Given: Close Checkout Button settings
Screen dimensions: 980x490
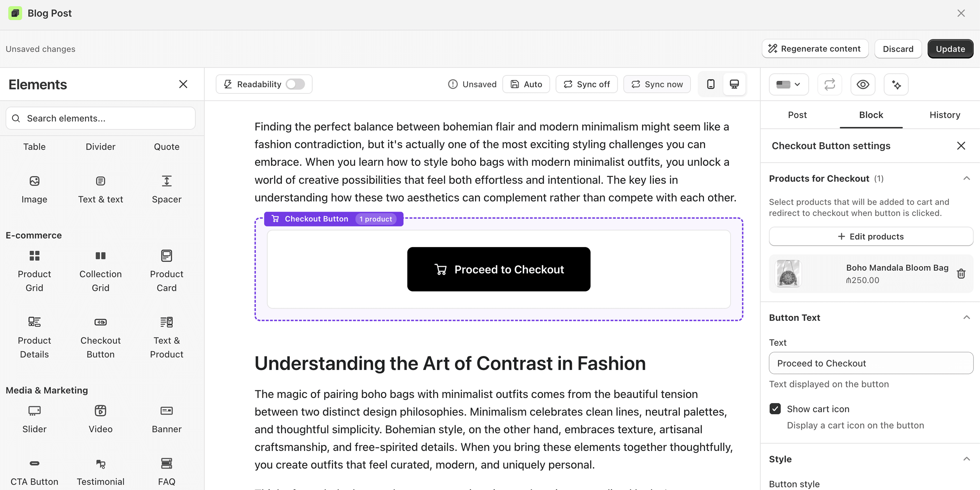Looking at the screenshot, I should click(961, 146).
